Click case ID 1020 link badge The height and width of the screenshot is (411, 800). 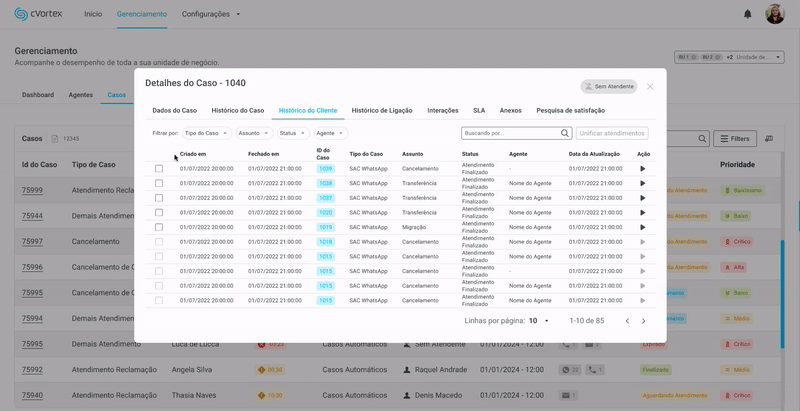pos(325,213)
